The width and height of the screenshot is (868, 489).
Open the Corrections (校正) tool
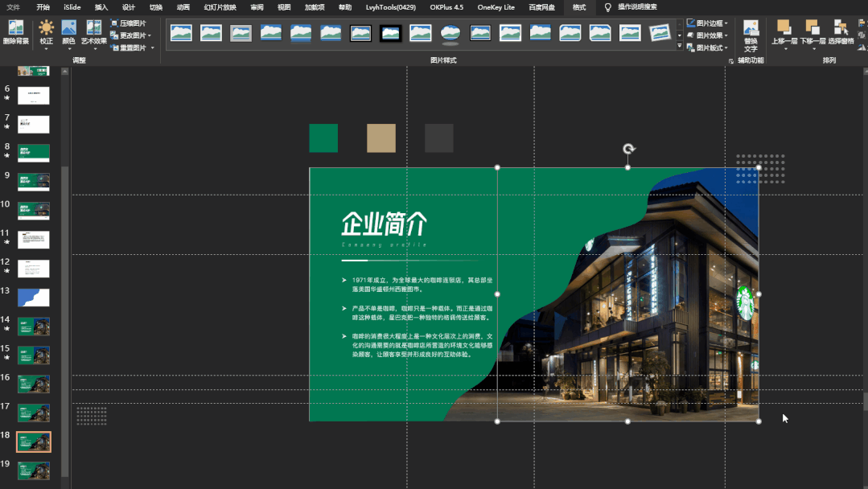pyautogui.click(x=47, y=29)
